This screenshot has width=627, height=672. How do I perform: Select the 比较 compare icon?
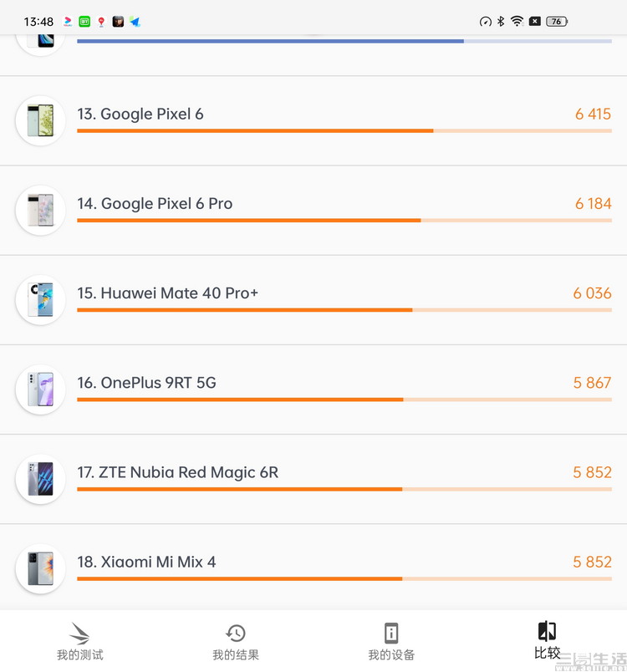point(547,631)
